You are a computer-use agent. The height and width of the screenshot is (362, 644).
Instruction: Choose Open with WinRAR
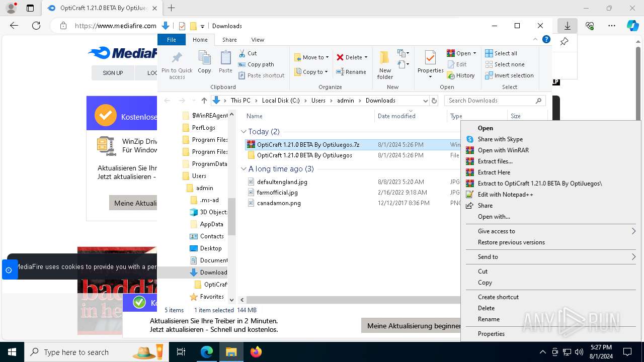(x=551, y=150)
